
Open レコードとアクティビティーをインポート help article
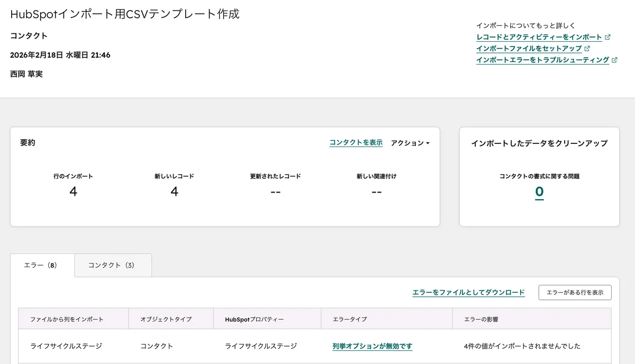click(x=539, y=37)
